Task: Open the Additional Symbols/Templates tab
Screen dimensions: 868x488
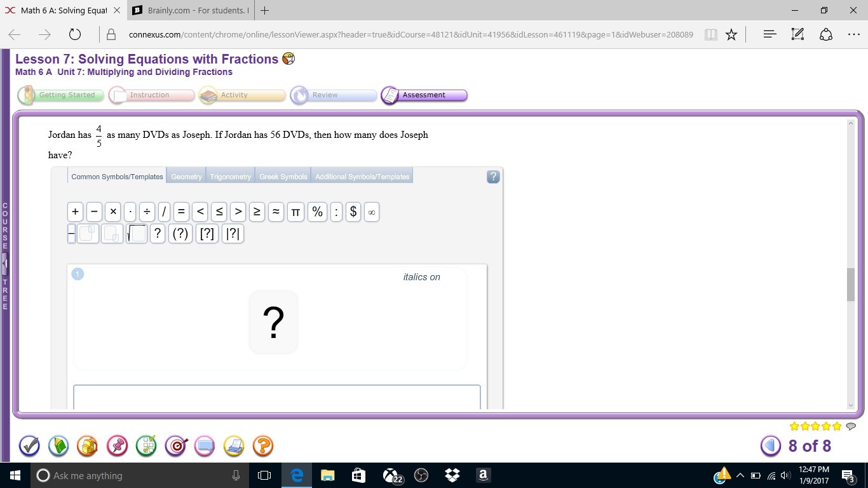Action: point(362,176)
